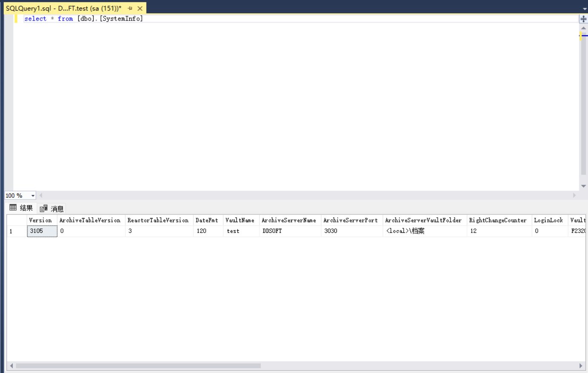The width and height of the screenshot is (588, 373).
Task: Click the editor horizontal scroll right arrow
Action: tap(574, 195)
